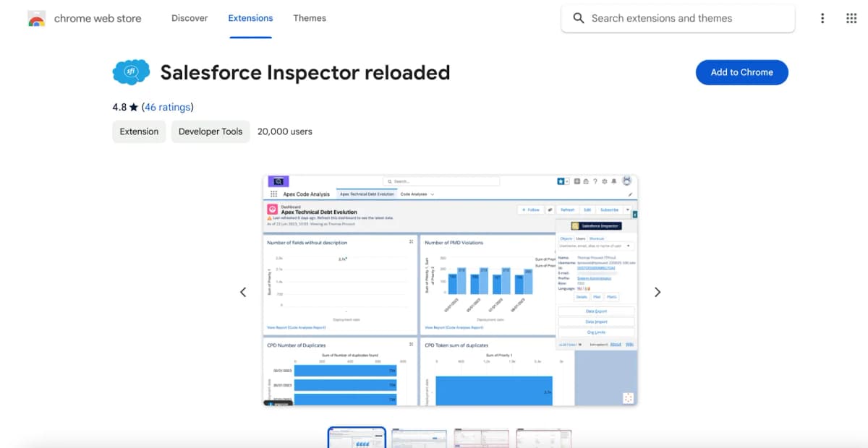
Task: Switch to the Themes tab
Action: coord(310,18)
